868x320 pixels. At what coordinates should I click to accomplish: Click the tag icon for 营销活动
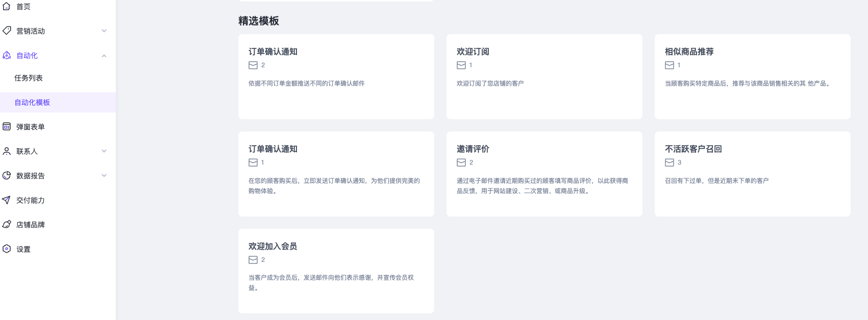(x=7, y=31)
